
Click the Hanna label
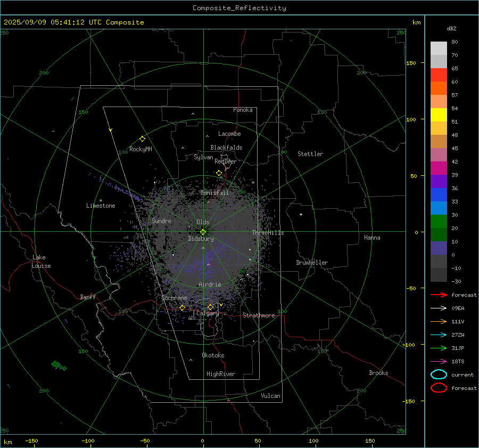click(x=372, y=238)
